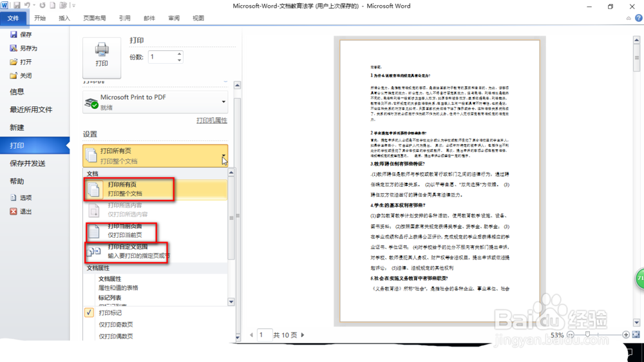Select 文档属性 in the list
This screenshot has width=644, height=362.
[155, 283]
